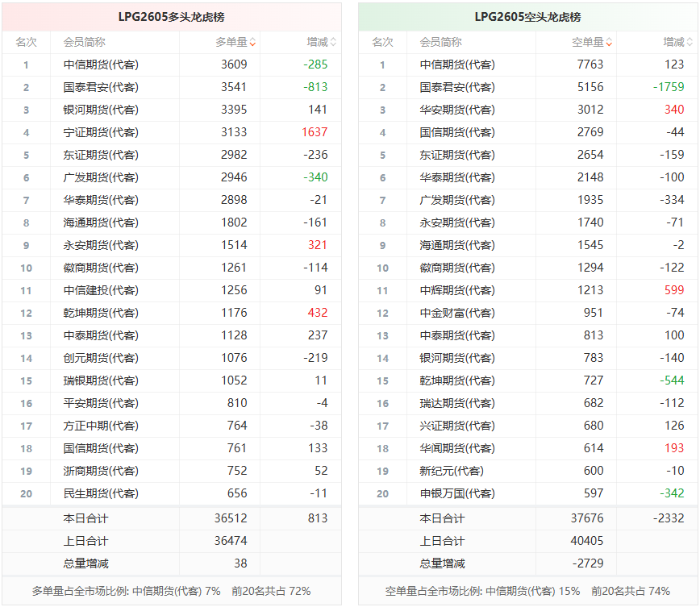The image size is (700, 607).
Task: Select 瑞达期货(代客) row name
Action: pyautogui.click(x=457, y=404)
